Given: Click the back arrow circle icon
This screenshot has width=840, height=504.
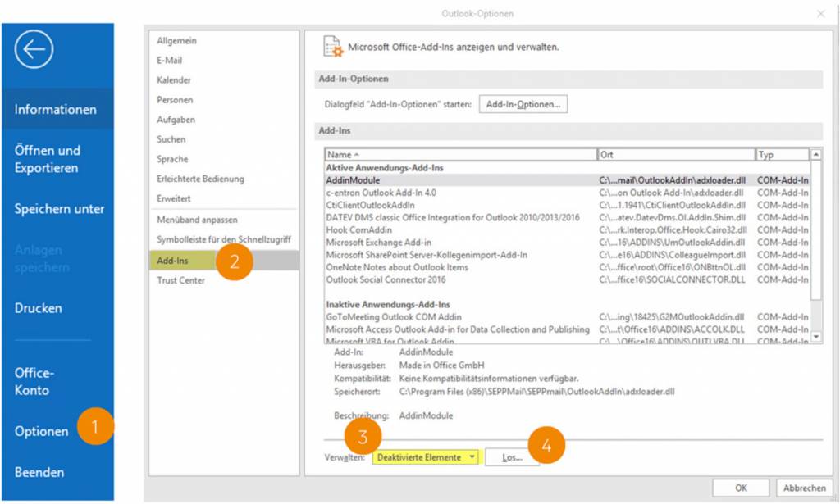Looking at the screenshot, I should click(34, 50).
